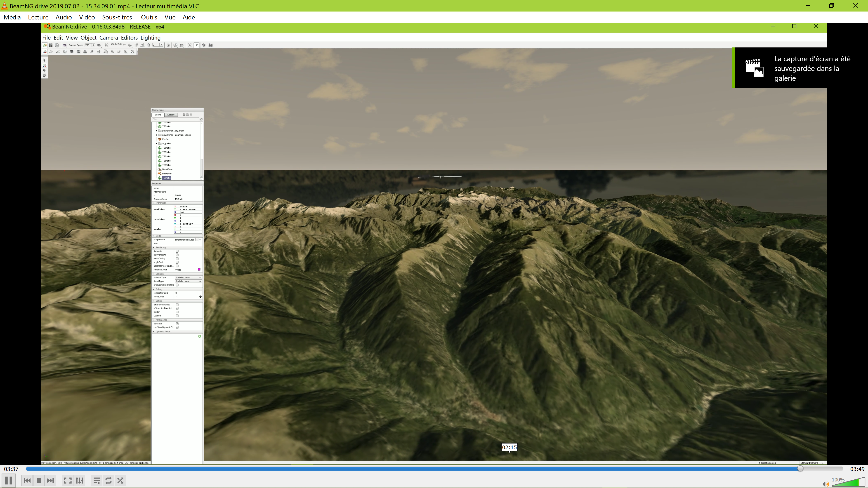Viewport: 868px width, 488px height.
Task: Expand the powerlines_mountain_village folder
Action: 157,135
